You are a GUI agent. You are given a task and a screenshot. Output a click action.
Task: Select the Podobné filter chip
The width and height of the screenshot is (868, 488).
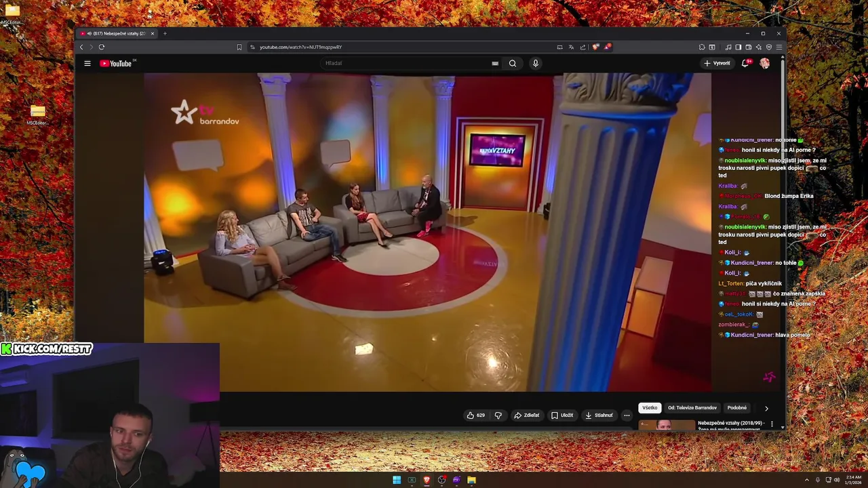pos(737,408)
